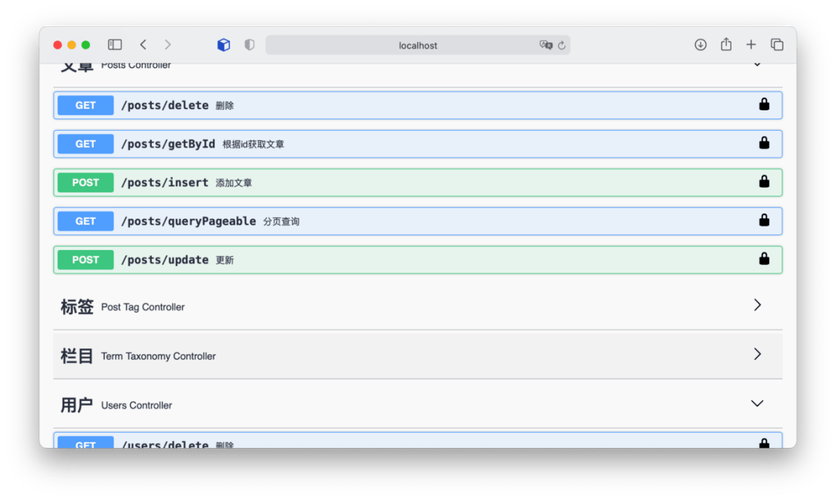836x500 pixels.
Task: Click the lock icon on /posts/delete
Action: point(764,104)
